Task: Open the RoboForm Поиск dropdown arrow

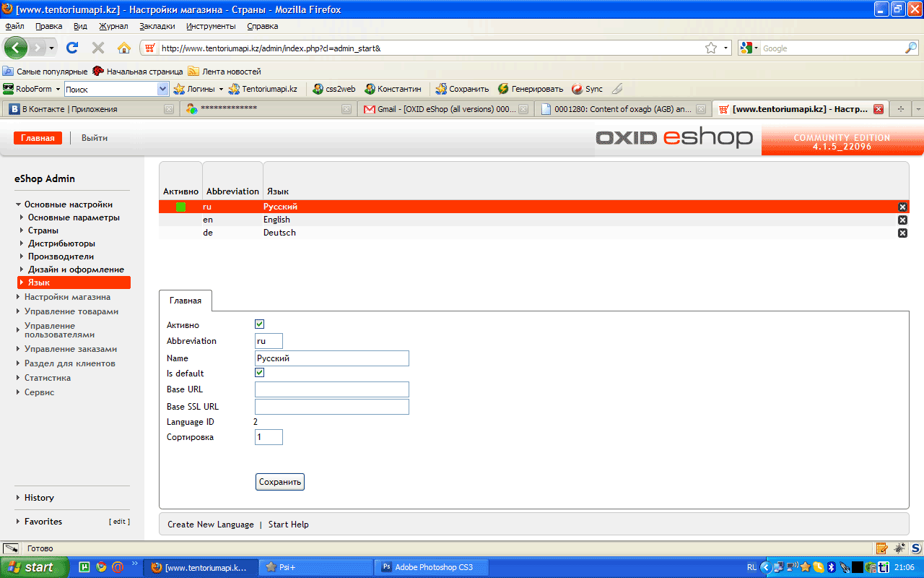Action: [x=162, y=89]
